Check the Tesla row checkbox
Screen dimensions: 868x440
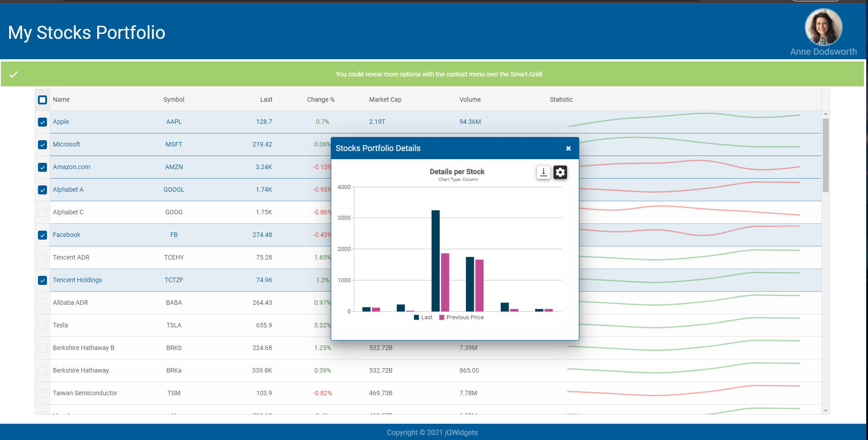(42, 326)
